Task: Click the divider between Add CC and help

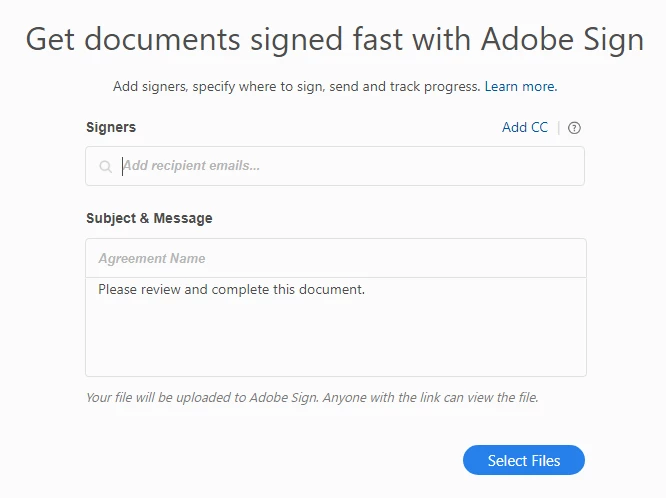Action: 559,128
